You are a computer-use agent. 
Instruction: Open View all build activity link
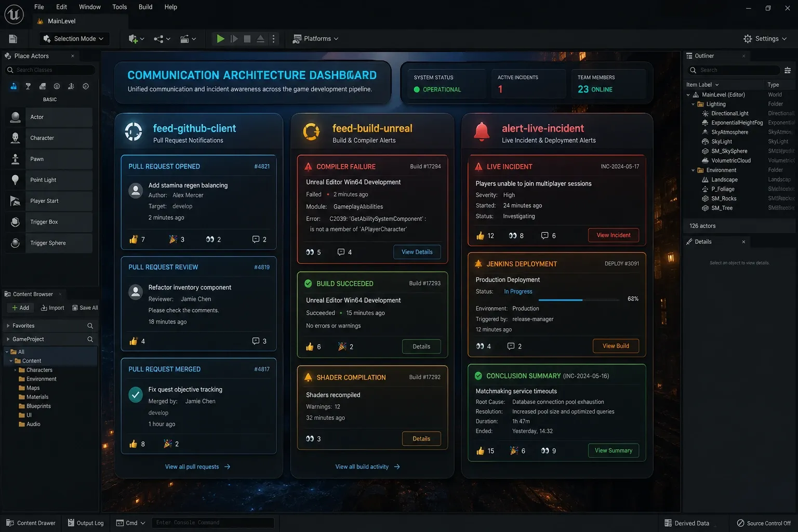tap(367, 467)
